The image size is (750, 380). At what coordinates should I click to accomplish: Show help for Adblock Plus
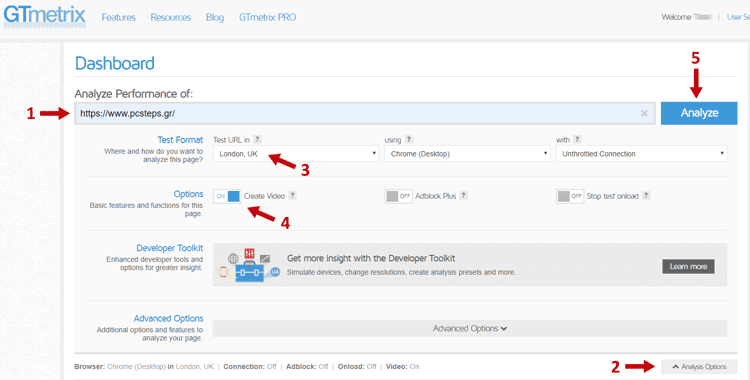pyautogui.click(x=463, y=195)
